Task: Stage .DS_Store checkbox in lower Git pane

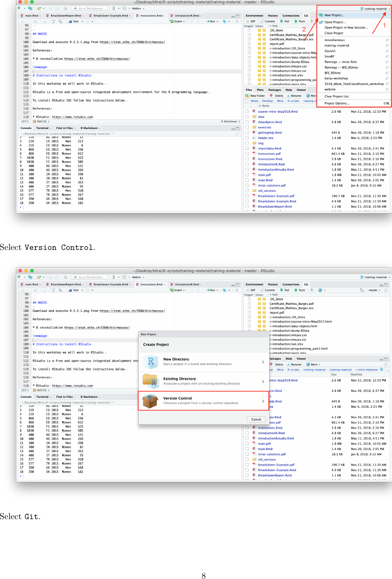Action: (249, 299)
